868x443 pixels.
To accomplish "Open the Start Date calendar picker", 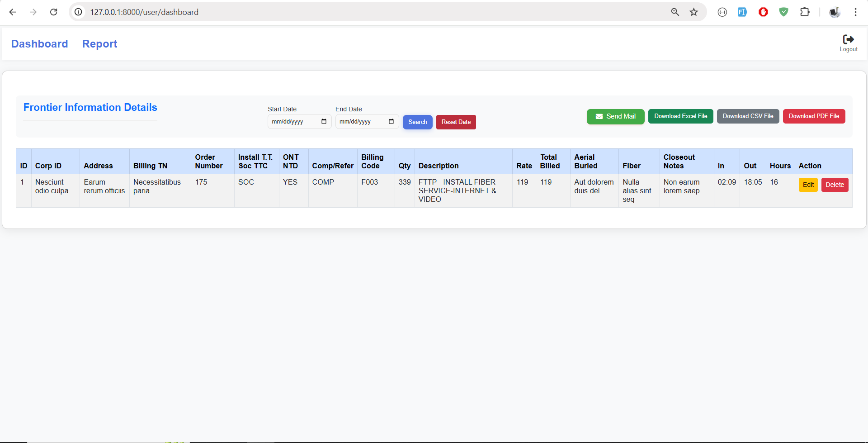I will click(324, 122).
